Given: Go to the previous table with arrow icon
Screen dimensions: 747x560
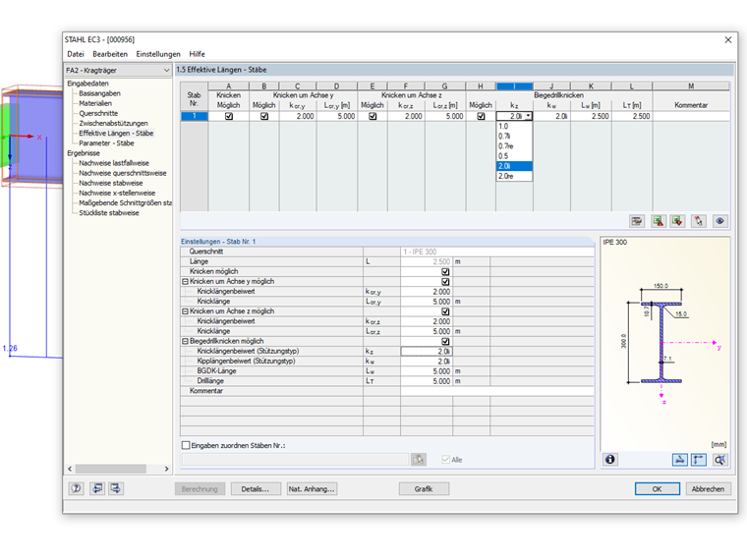Looking at the screenshot, I should 96,488.
